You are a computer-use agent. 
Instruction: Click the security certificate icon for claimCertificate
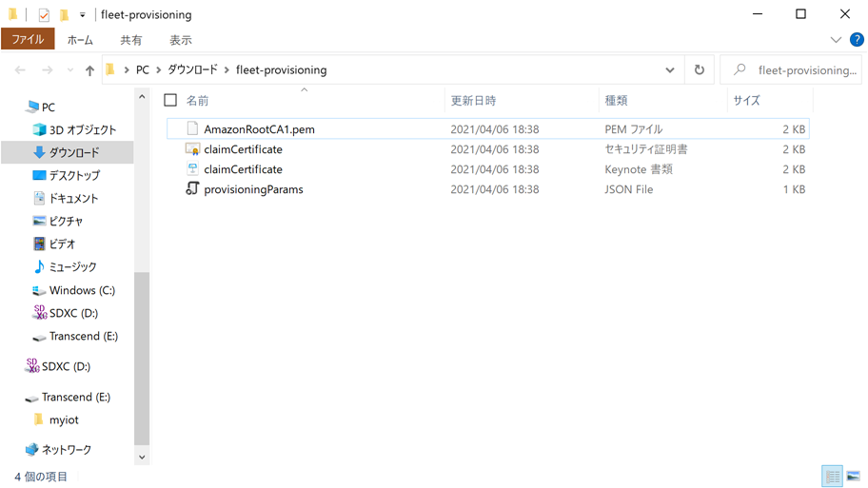[192, 148]
